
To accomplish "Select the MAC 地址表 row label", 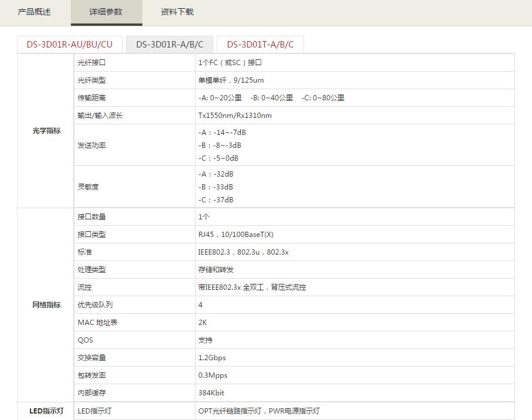I will (97, 323).
